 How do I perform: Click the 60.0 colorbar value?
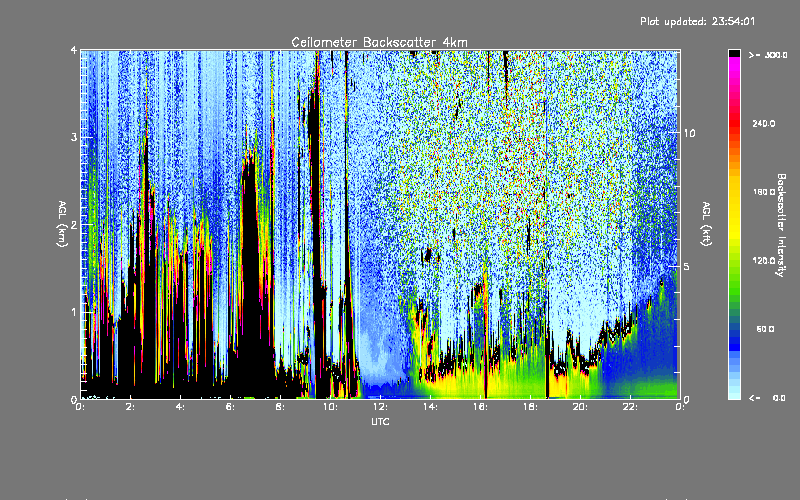[765, 329]
